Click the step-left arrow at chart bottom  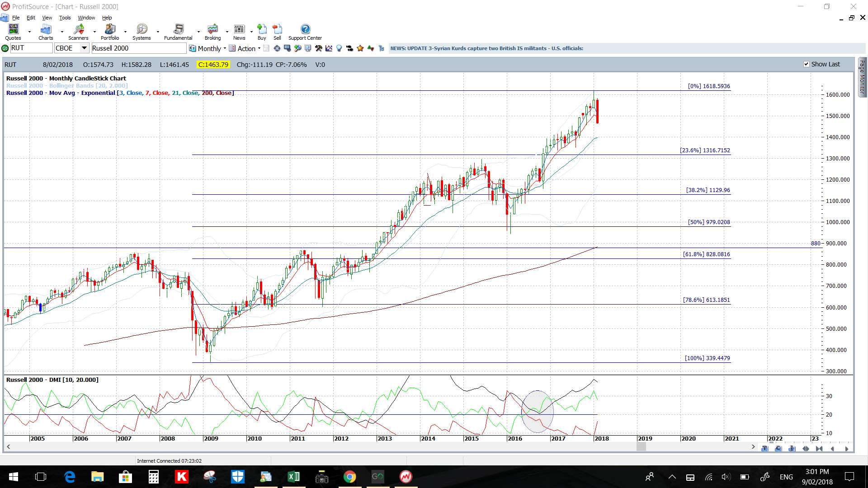coord(833,449)
